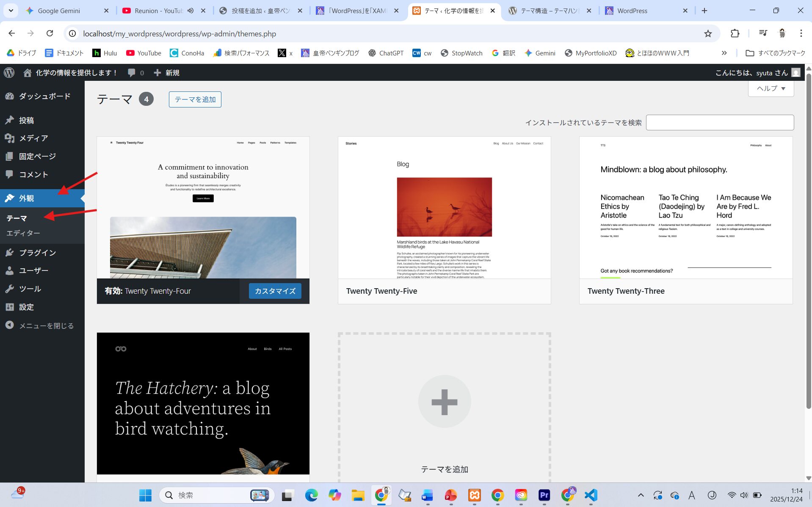This screenshot has width=812, height=507.
Task: Open the プラグイン menu in sidebar
Action: (x=37, y=253)
